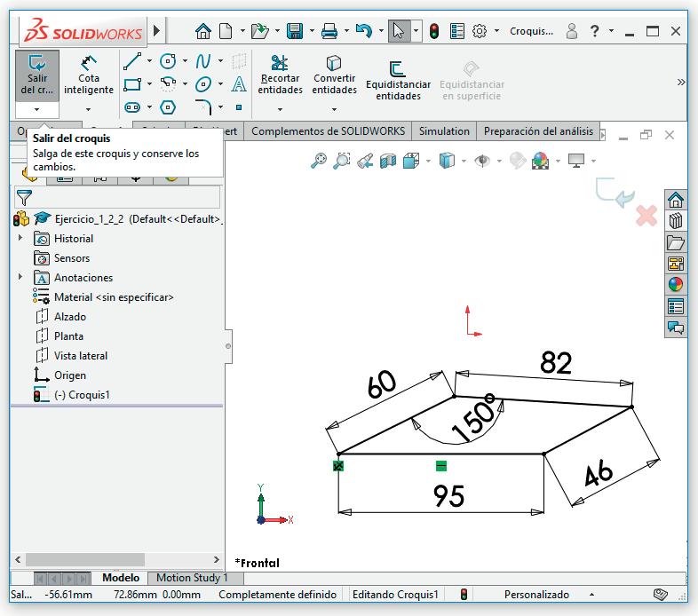Screen dimensions: 698x616
Task: Select the Corner Rectangle tool
Action: tap(132, 84)
